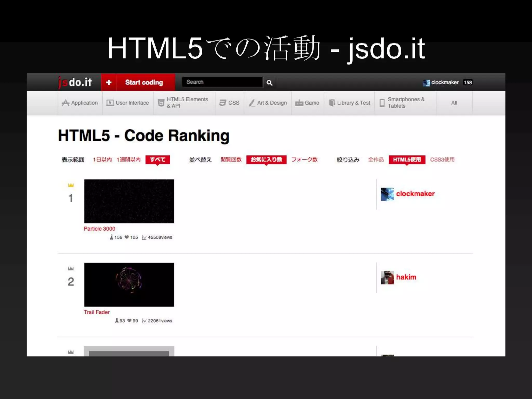Click the crown icon for rank 3
The image size is (532, 399).
pos(71,352)
